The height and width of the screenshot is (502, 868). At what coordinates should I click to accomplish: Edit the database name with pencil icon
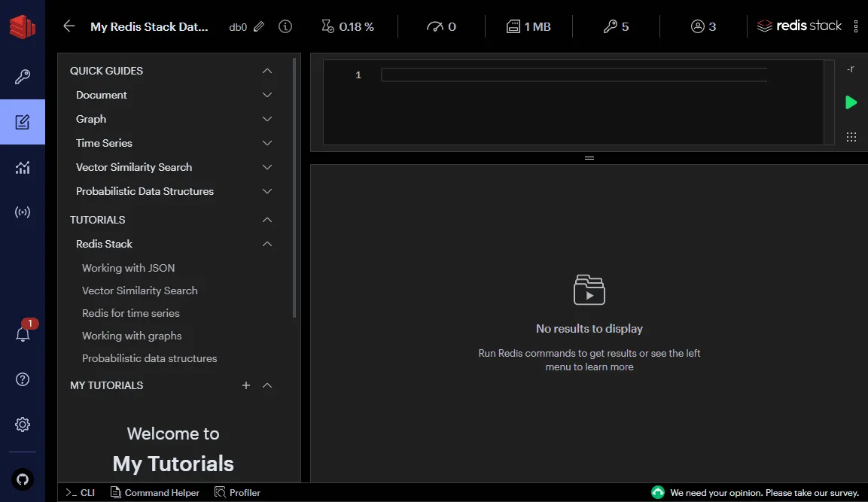(x=259, y=26)
